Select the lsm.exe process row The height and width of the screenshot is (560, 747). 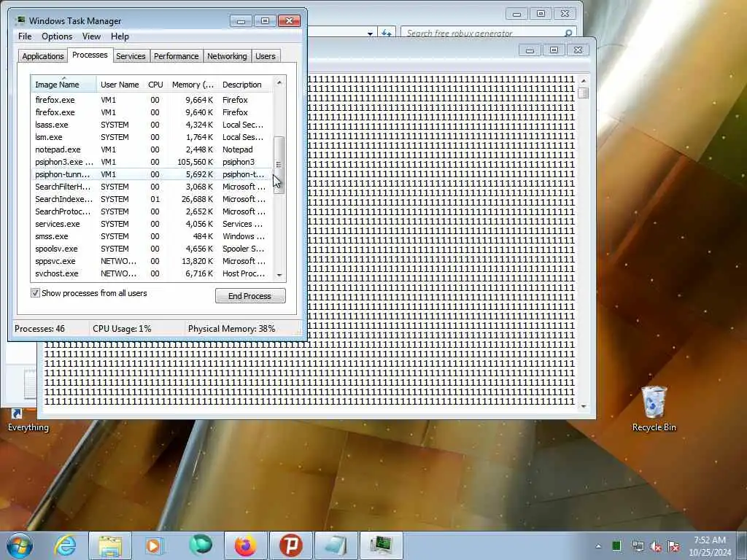point(152,137)
